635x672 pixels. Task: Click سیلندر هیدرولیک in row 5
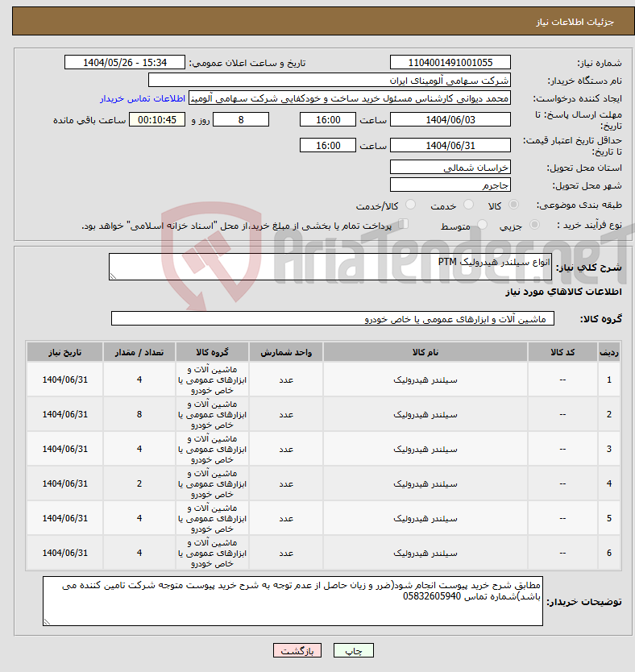[425, 519]
